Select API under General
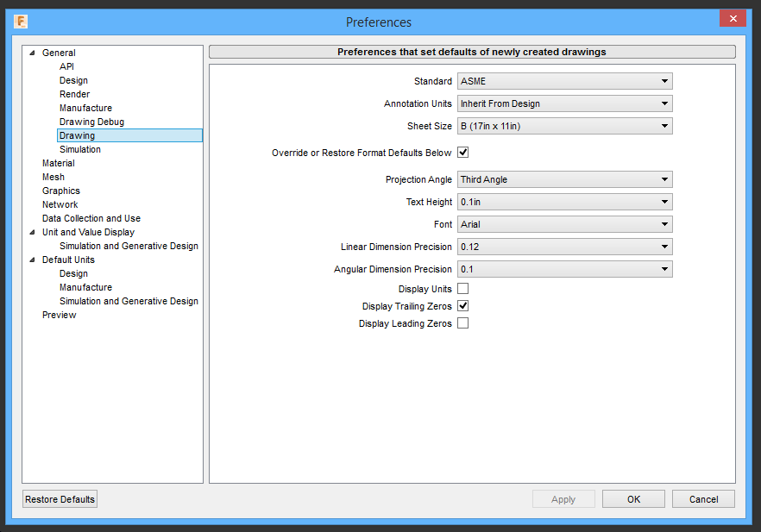 [x=67, y=66]
